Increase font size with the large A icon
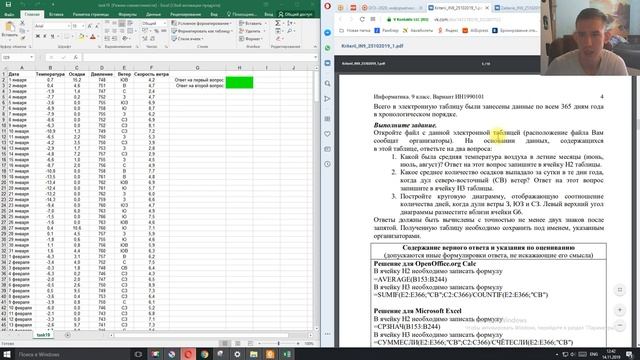Screen dimensions: 640x360 (90, 26)
